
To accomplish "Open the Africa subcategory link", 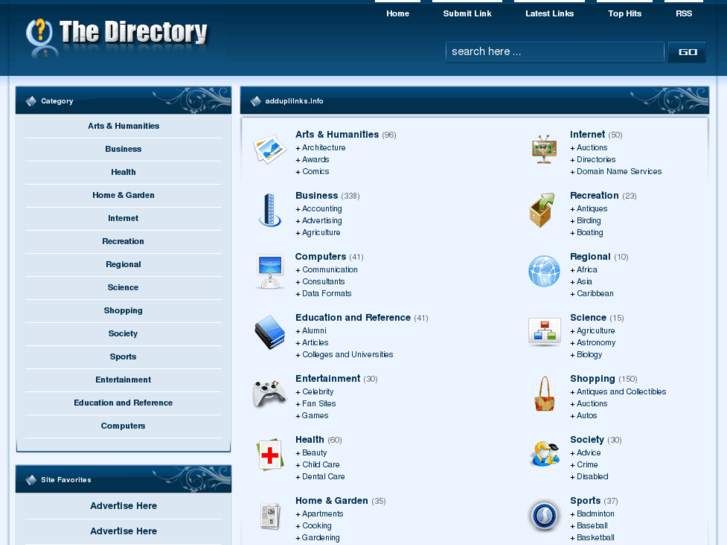I will coord(587,269).
